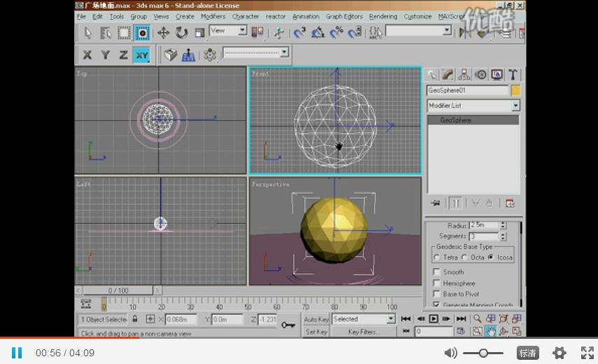598x364 pixels.
Task: Click the Auto Key button
Action: pos(317,319)
